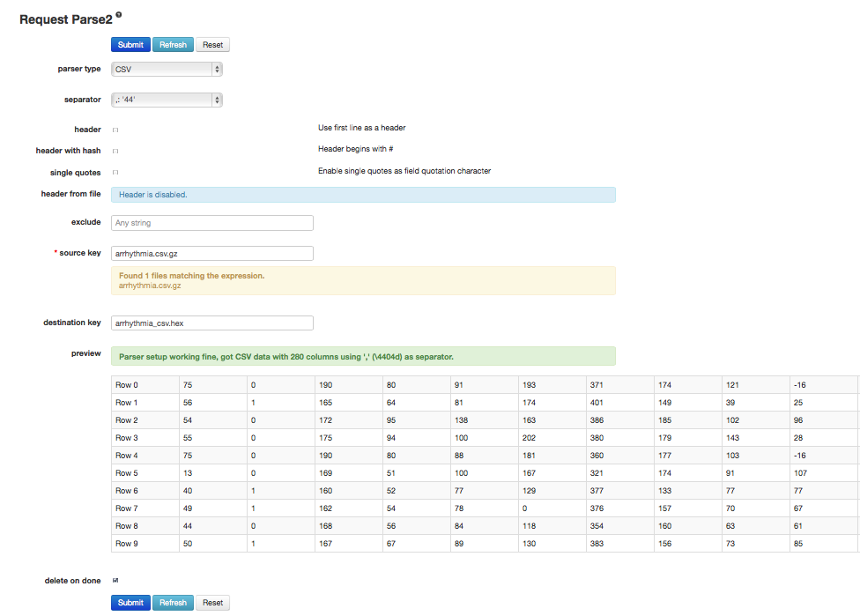Click the bottom Submit button
The image size is (860, 616).
130,602
